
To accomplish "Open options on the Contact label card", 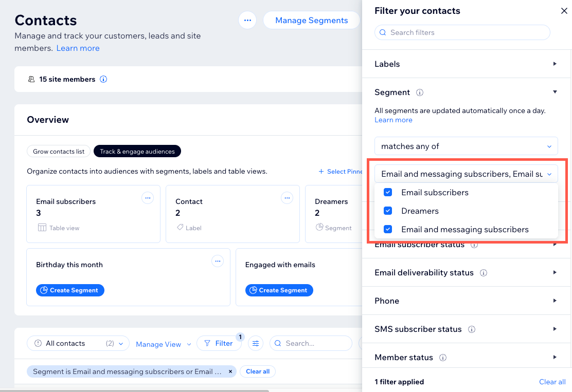I will [x=287, y=198].
